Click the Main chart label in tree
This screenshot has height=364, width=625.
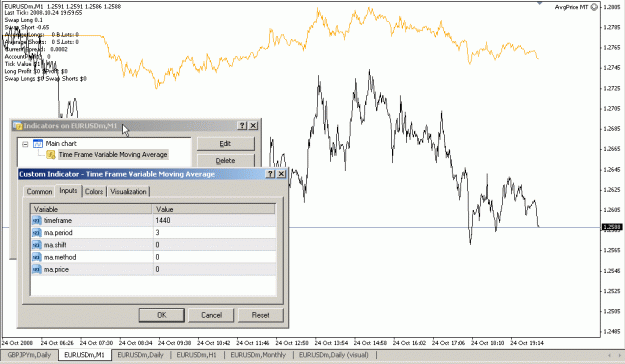[x=61, y=144]
